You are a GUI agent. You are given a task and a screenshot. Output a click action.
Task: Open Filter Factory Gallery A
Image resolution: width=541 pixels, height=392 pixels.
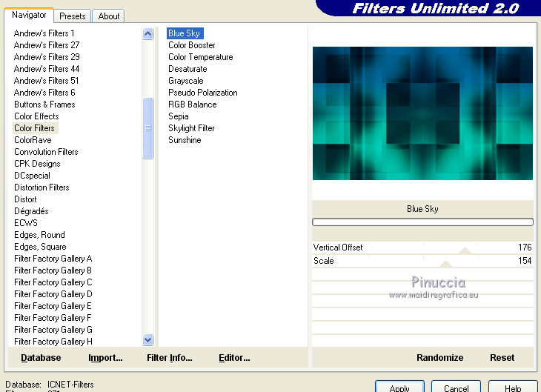coord(53,259)
